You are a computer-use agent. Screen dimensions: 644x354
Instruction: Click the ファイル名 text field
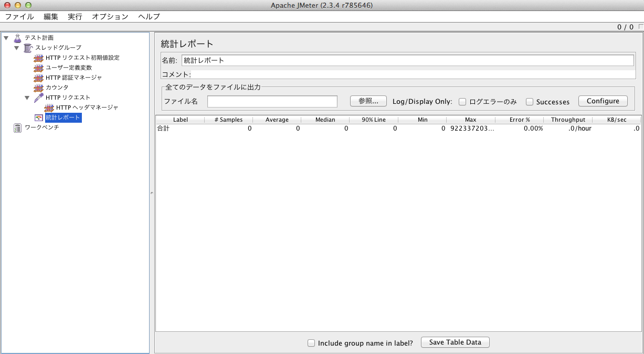click(272, 101)
